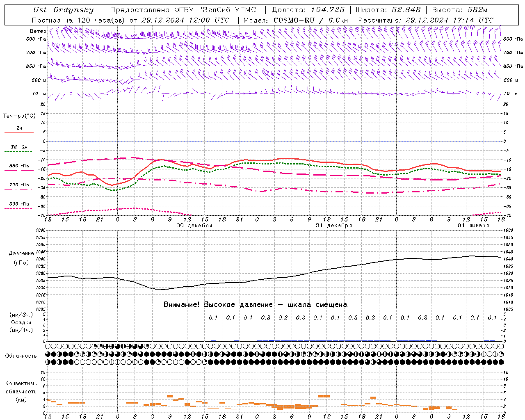This screenshot has width=525, height=420.
Task: Click the computed time "Рассчитано: 29.12.2024 17:14 UTC"
Action: click(x=426, y=20)
